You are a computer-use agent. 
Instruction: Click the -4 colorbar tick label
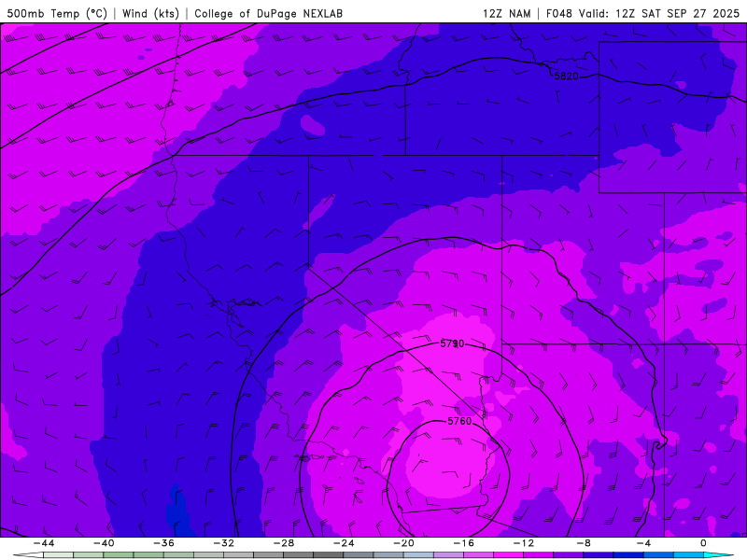[644, 543]
